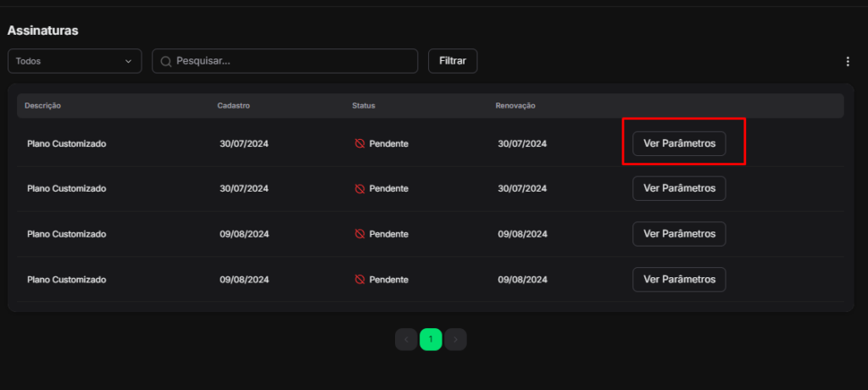The height and width of the screenshot is (390, 868).
Task: Open the three-dot more options menu
Action: (x=847, y=61)
